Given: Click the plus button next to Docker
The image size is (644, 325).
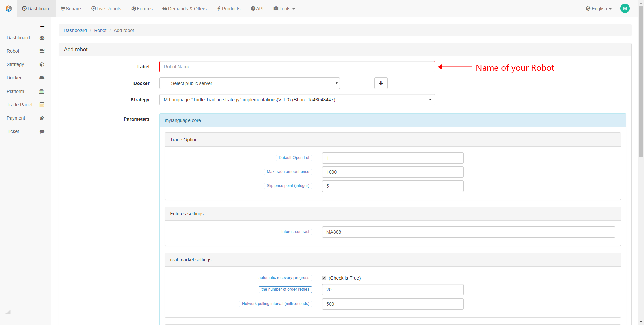Looking at the screenshot, I should point(381,83).
